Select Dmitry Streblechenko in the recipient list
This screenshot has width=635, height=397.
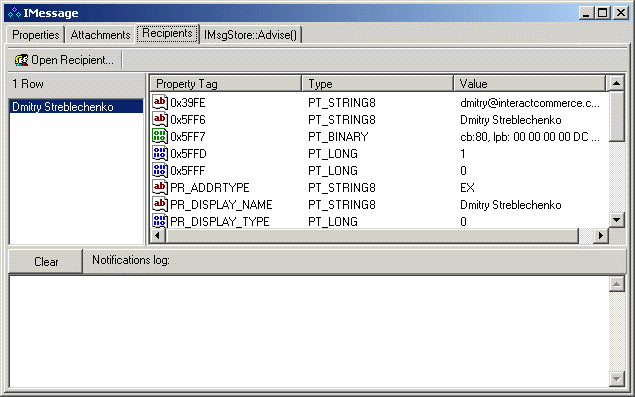coord(76,107)
